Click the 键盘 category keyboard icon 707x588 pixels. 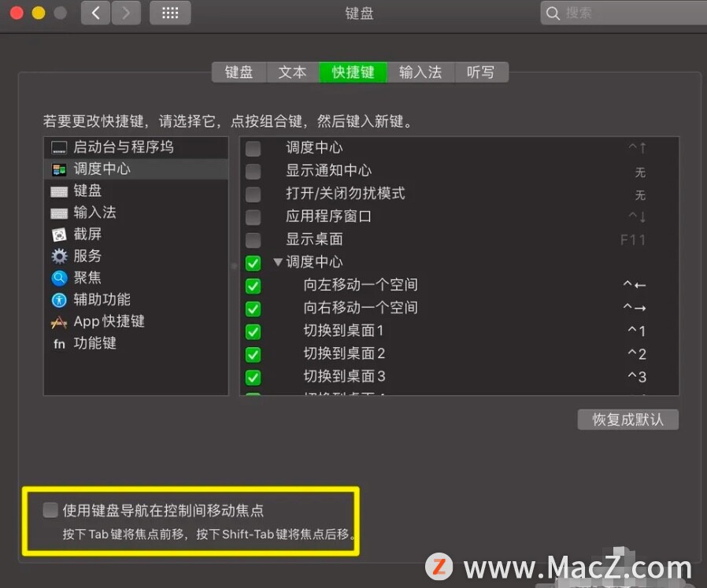(59, 191)
